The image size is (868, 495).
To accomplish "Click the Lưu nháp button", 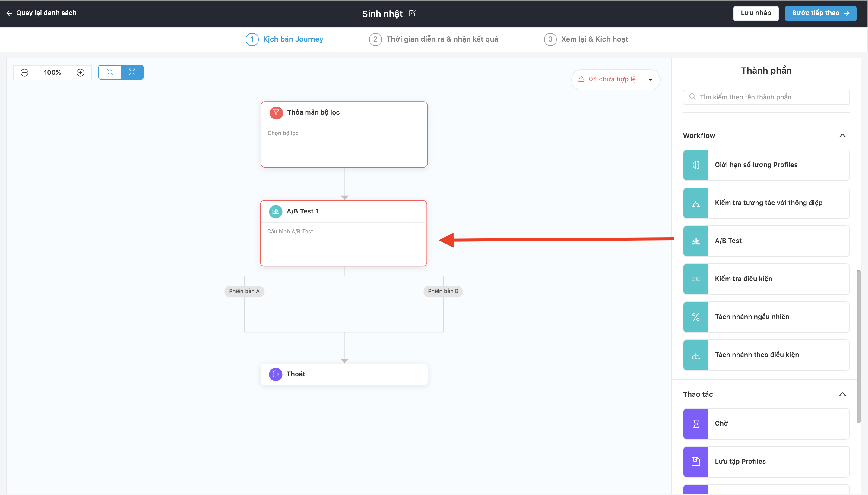I will pyautogui.click(x=756, y=13).
